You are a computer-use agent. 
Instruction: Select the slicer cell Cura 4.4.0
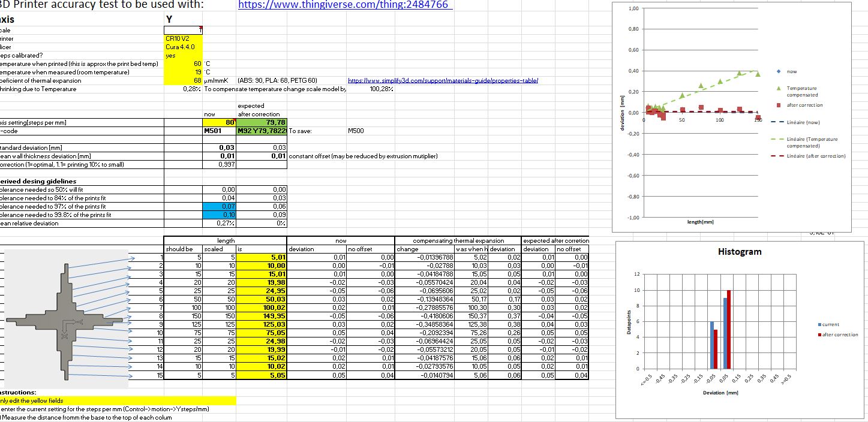(x=184, y=47)
